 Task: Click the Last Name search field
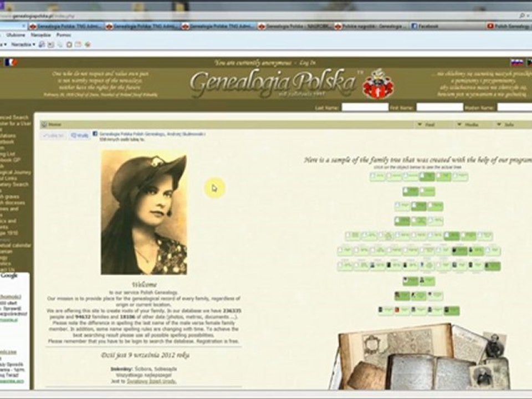365,108
